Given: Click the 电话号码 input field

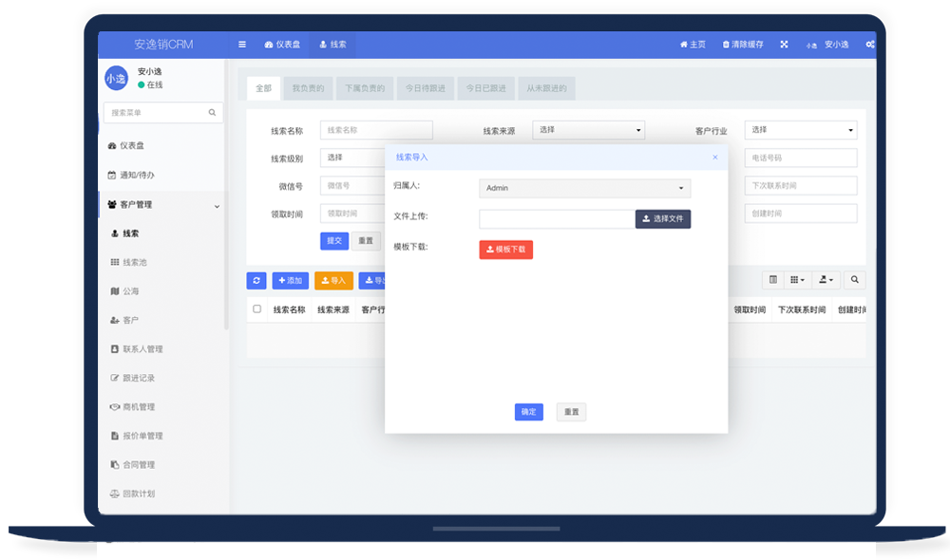Looking at the screenshot, I should [x=800, y=158].
